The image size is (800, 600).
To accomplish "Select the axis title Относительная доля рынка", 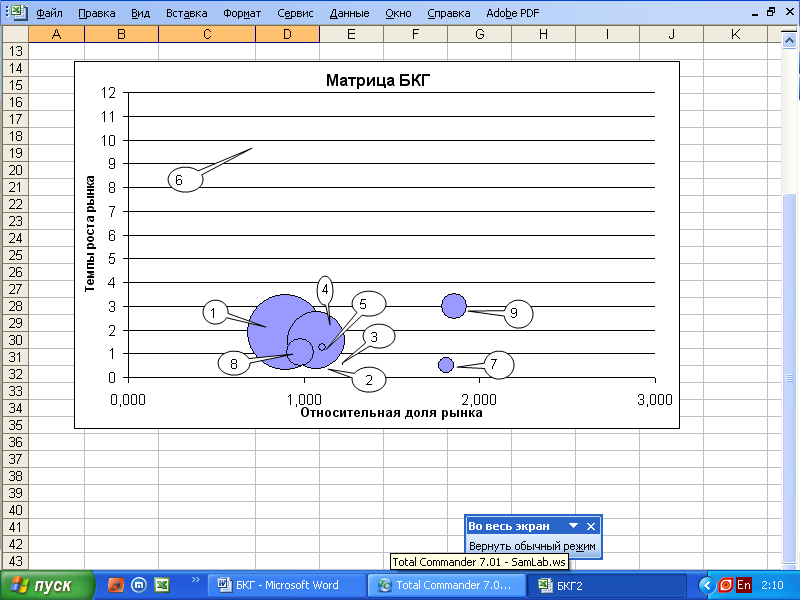I will (x=391, y=413).
